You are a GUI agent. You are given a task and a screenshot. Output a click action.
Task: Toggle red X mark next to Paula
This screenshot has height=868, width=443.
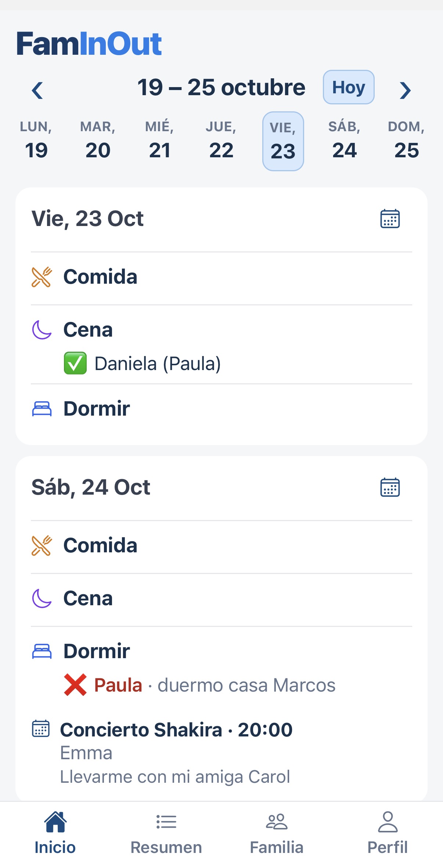coord(75,685)
